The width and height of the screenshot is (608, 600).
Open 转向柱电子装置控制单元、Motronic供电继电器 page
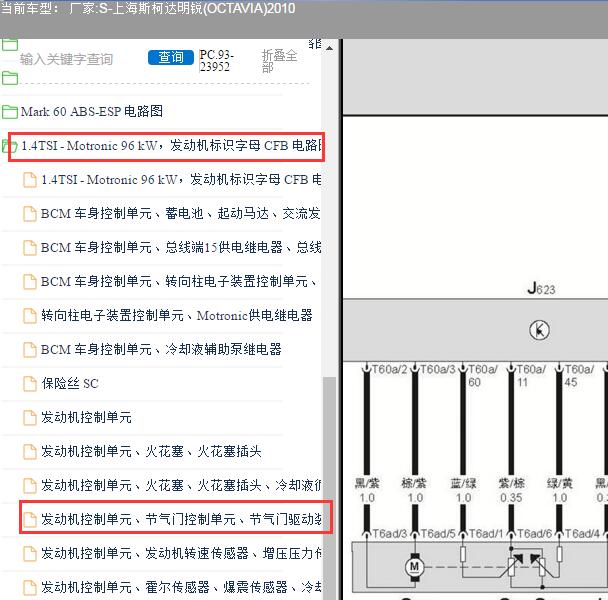pyautogui.click(x=177, y=315)
